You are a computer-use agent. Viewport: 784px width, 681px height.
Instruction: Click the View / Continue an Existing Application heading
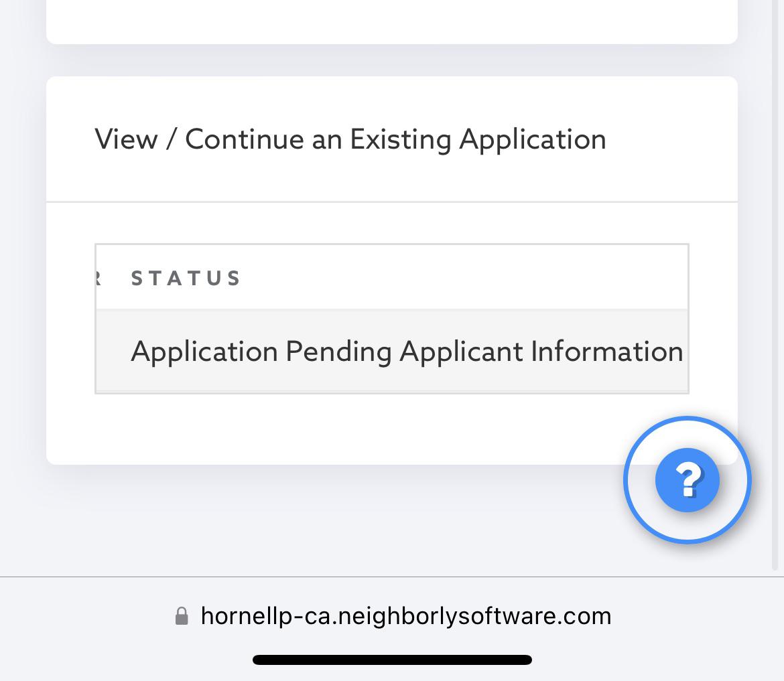[351, 139]
